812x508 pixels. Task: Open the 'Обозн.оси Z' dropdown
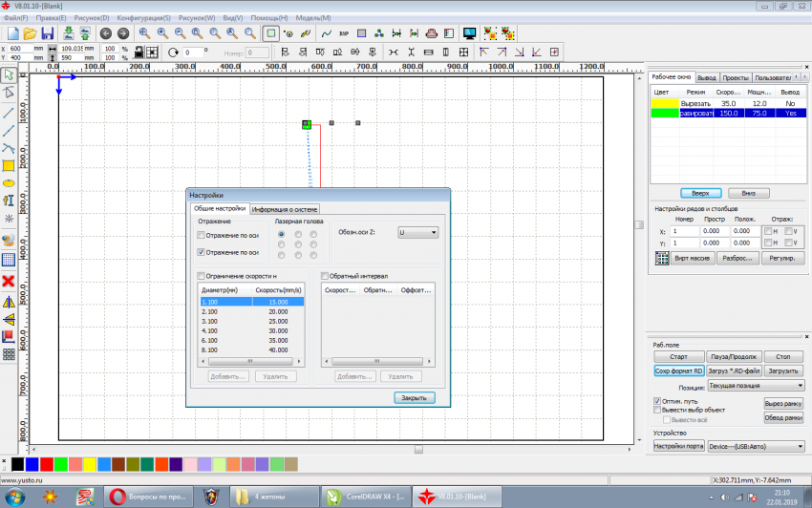(x=417, y=232)
